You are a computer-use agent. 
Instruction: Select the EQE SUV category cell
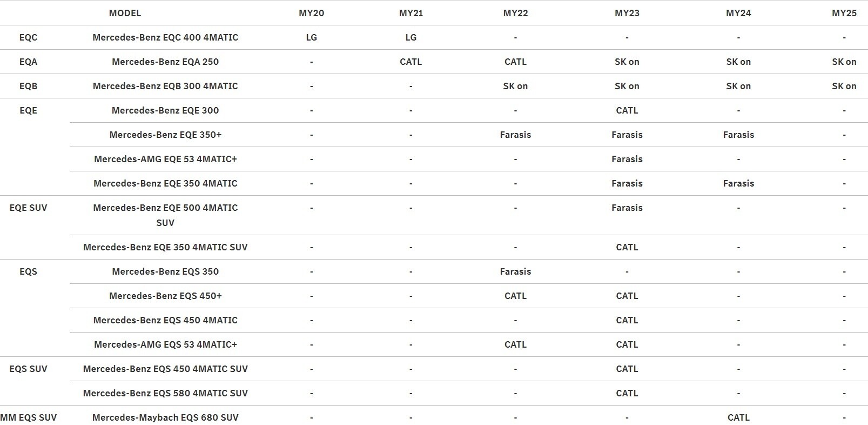tap(28, 208)
